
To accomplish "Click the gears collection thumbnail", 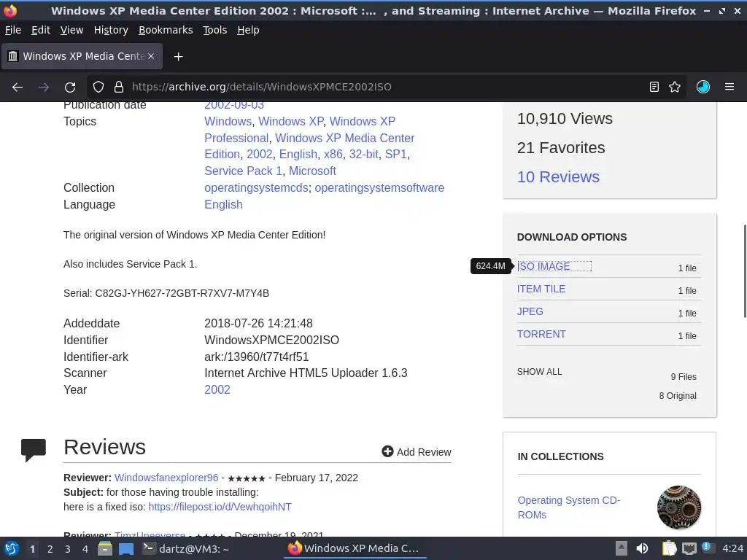I will [679, 507].
